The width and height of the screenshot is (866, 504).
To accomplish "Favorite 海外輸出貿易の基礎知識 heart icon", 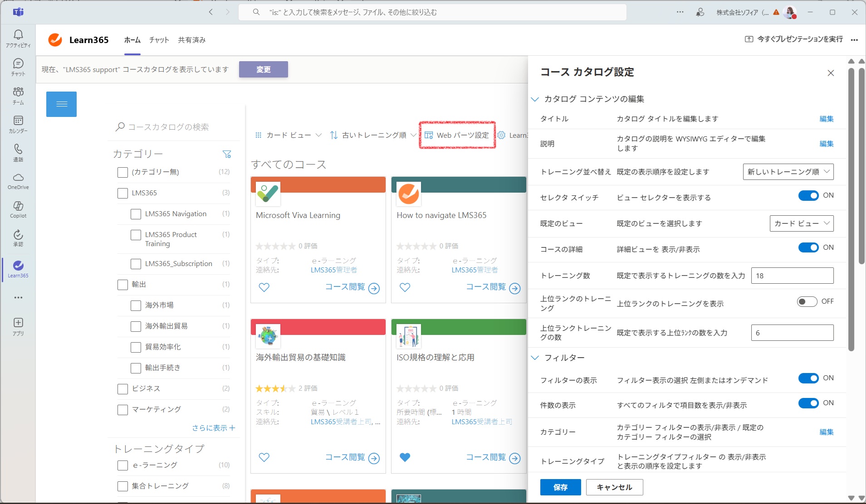I will 264,457.
